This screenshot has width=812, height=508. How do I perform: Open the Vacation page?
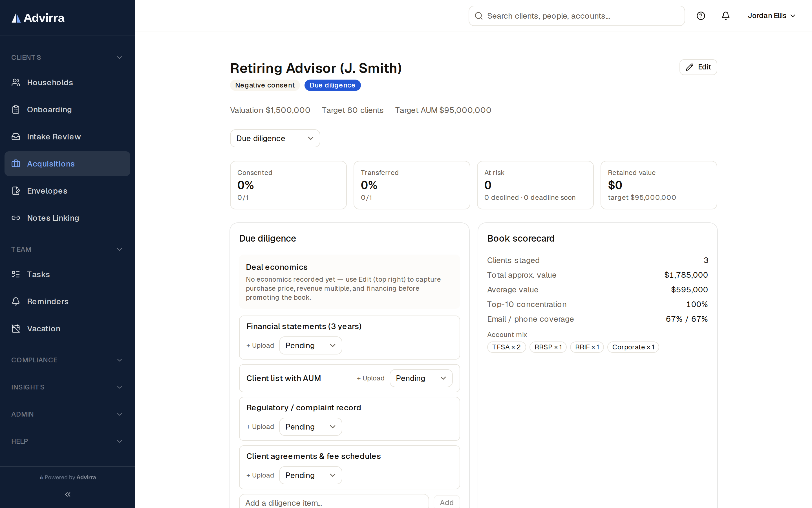(67, 329)
